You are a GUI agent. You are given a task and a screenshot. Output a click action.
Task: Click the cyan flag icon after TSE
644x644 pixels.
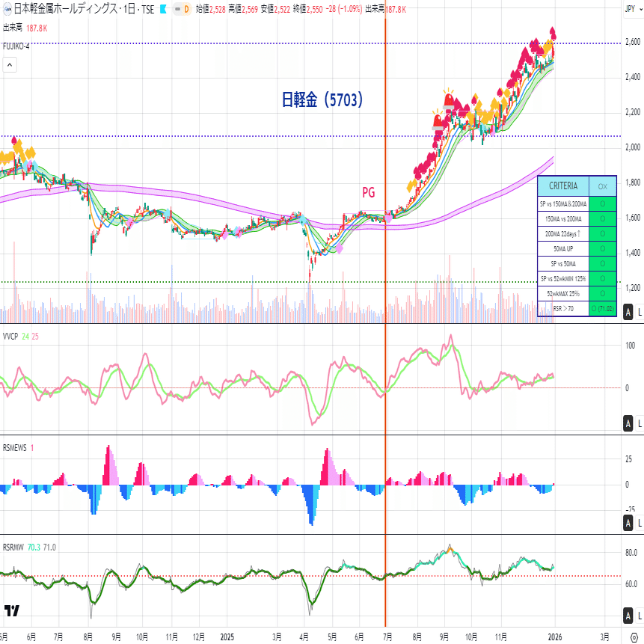163,9
